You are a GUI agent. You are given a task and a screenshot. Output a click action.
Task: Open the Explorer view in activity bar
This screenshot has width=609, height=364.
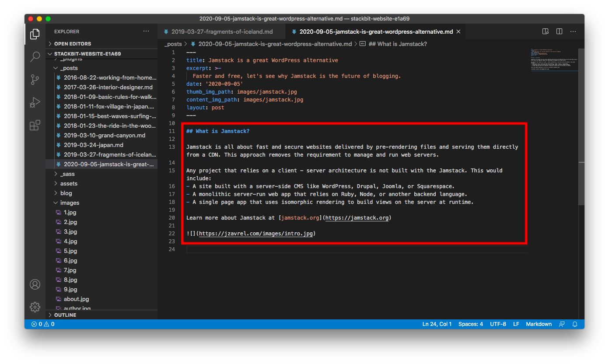[x=35, y=34]
